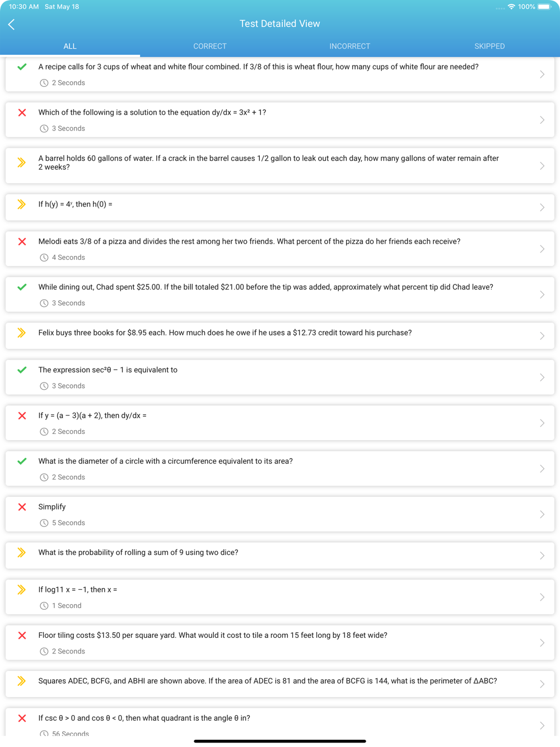This screenshot has width=560, height=747.
Task: Click clock icon under Chad tip question
Action: click(x=44, y=303)
